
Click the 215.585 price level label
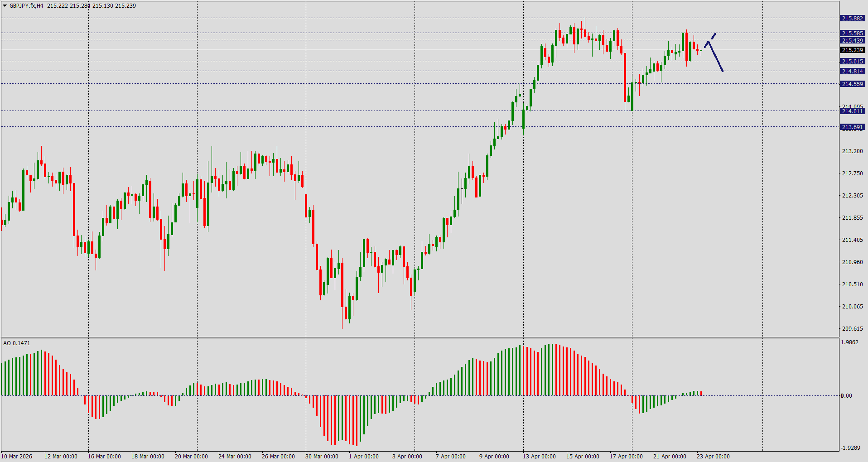(853, 34)
